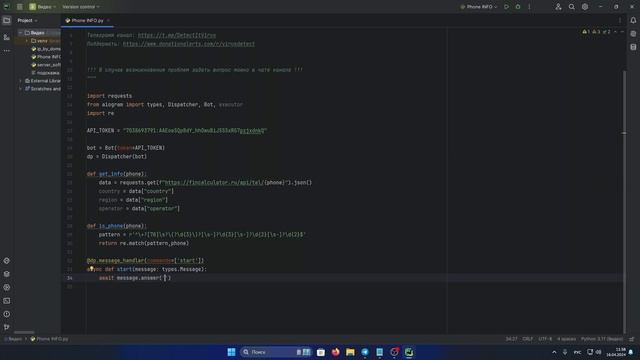Start debugging with the bug icon

(518, 7)
